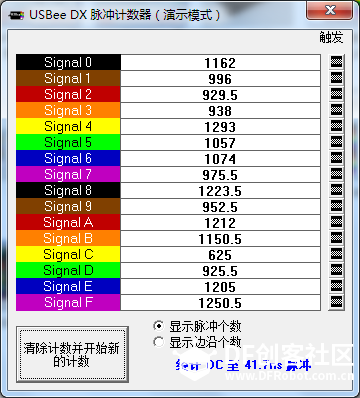360x398 pixels.
Task: Toggle the trigger button for Signal 1
Action: pyautogui.click(x=336, y=78)
